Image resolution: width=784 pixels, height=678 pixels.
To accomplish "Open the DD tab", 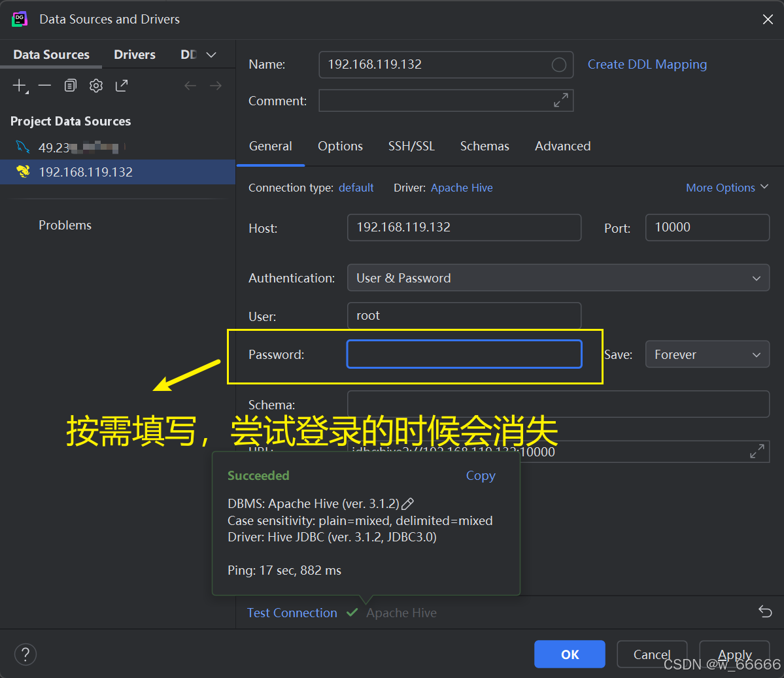I will (x=188, y=54).
